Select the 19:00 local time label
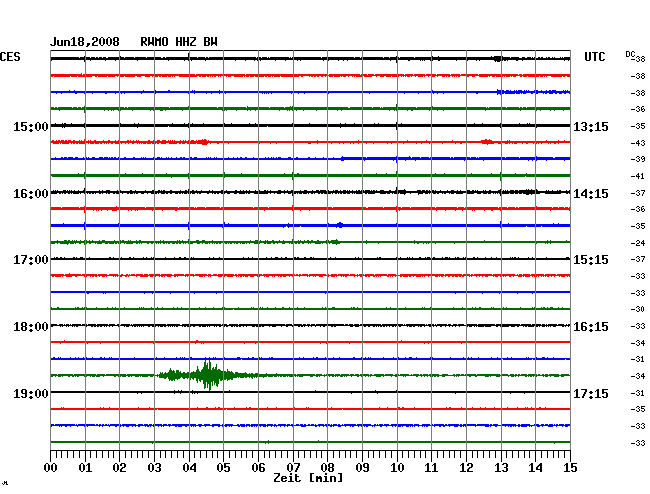The height and width of the screenshot is (494, 650). [x=31, y=393]
